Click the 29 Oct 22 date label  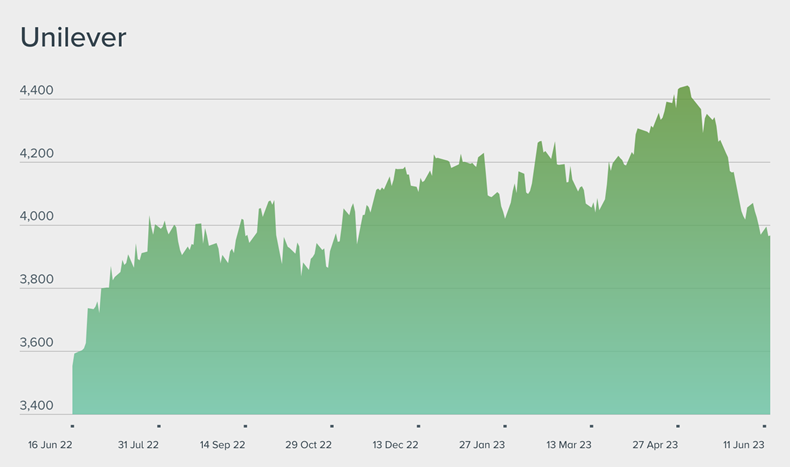(x=308, y=445)
